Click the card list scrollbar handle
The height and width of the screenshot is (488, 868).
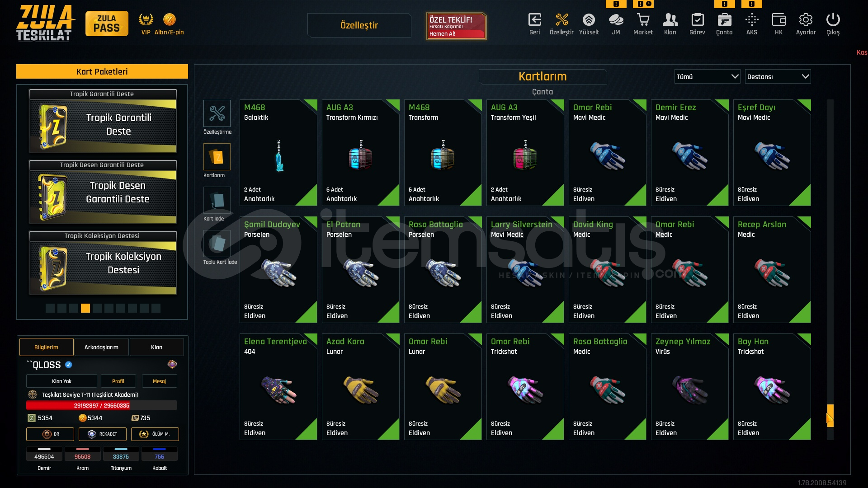pyautogui.click(x=830, y=416)
